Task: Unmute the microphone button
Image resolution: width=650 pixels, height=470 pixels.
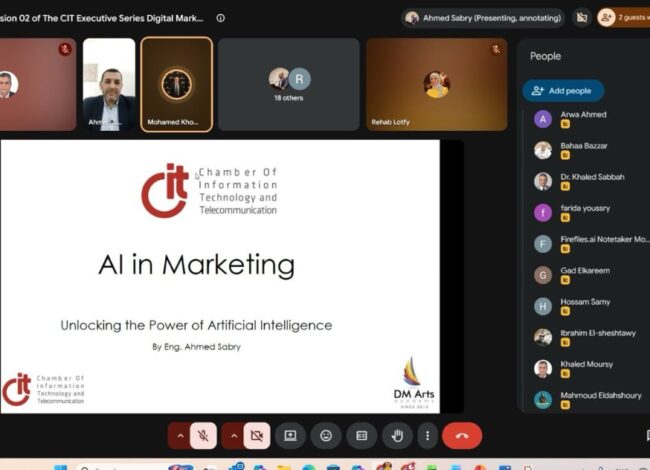Action: [x=203, y=436]
